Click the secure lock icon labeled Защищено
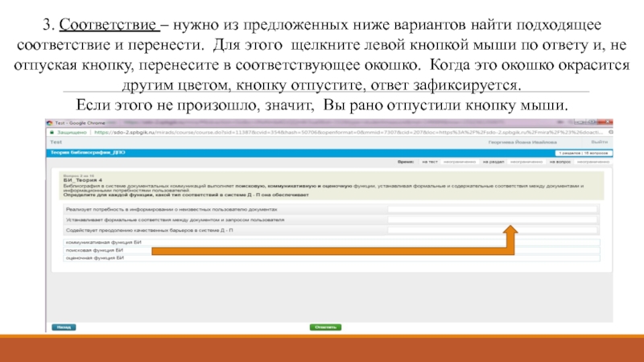 [55, 132]
